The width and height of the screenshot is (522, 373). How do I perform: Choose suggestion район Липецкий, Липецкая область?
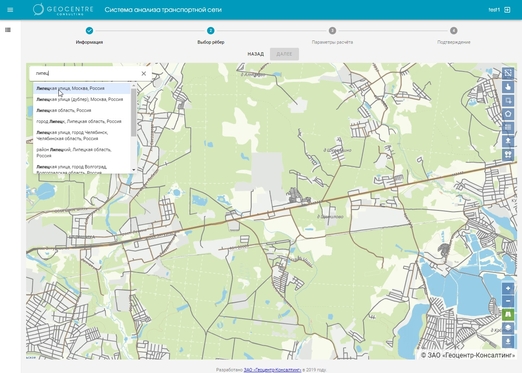[x=82, y=153]
